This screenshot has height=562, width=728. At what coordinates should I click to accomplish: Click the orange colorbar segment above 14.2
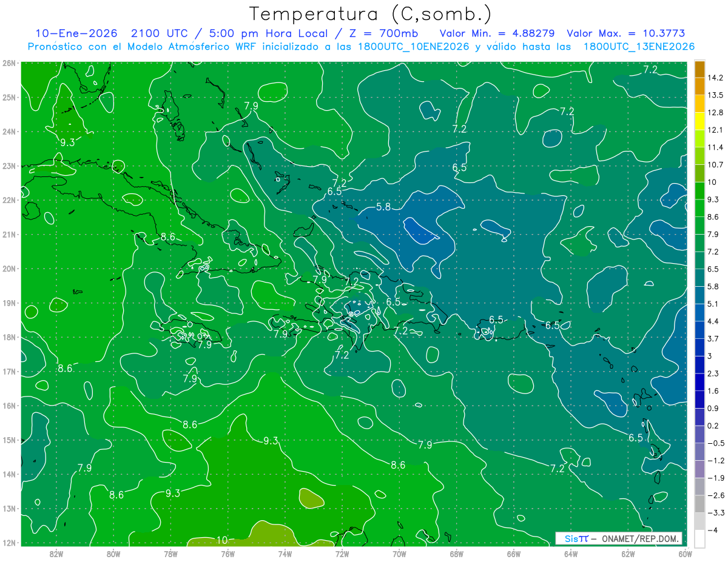click(x=699, y=69)
